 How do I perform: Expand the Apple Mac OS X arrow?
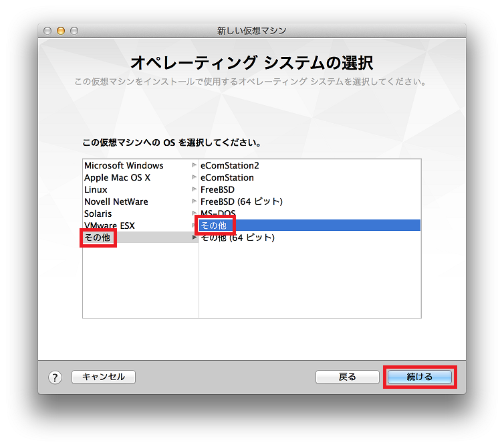pos(195,177)
